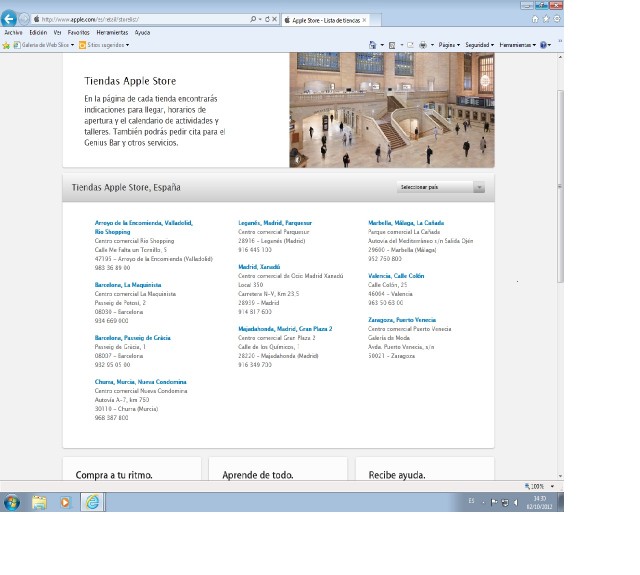Click the network tray icon
Viewport: 640px width, 575px height.
[x=505, y=502]
